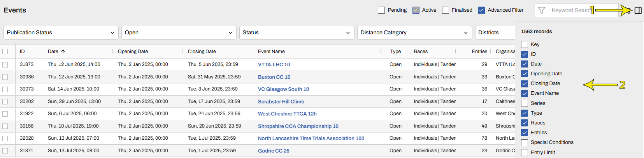Sort by the Event Name column header
The image size is (644, 158).
[271, 51]
